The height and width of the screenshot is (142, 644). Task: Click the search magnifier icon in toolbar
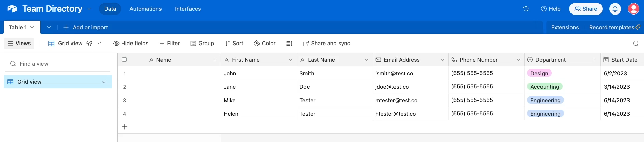click(636, 44)
